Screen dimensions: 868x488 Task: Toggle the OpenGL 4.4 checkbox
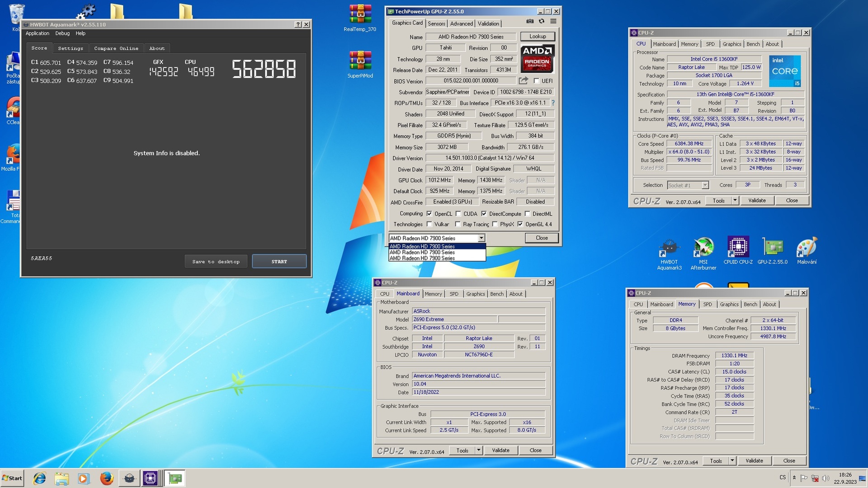520,224
